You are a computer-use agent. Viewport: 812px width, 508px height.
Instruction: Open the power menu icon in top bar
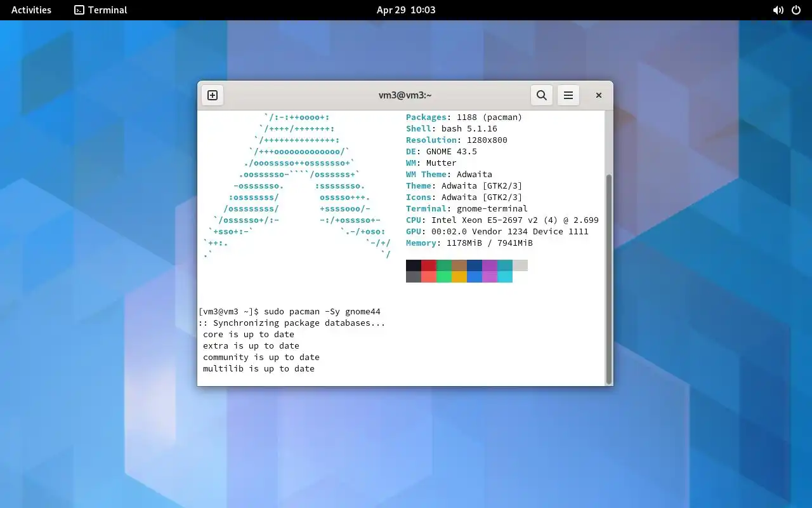796,10
